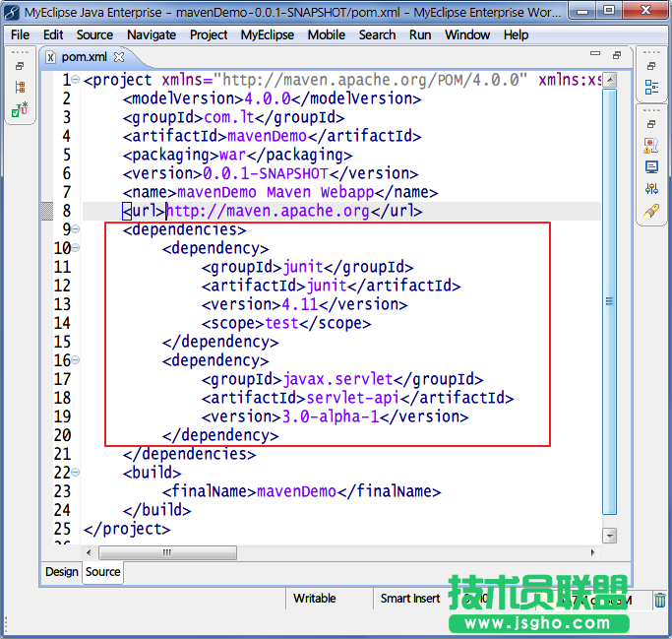This screenshot has height=639, width=672.
Task: Click the version value 0.0.1-SNAPSHOT
Action: pyautogui.click(x=266, y=173)
